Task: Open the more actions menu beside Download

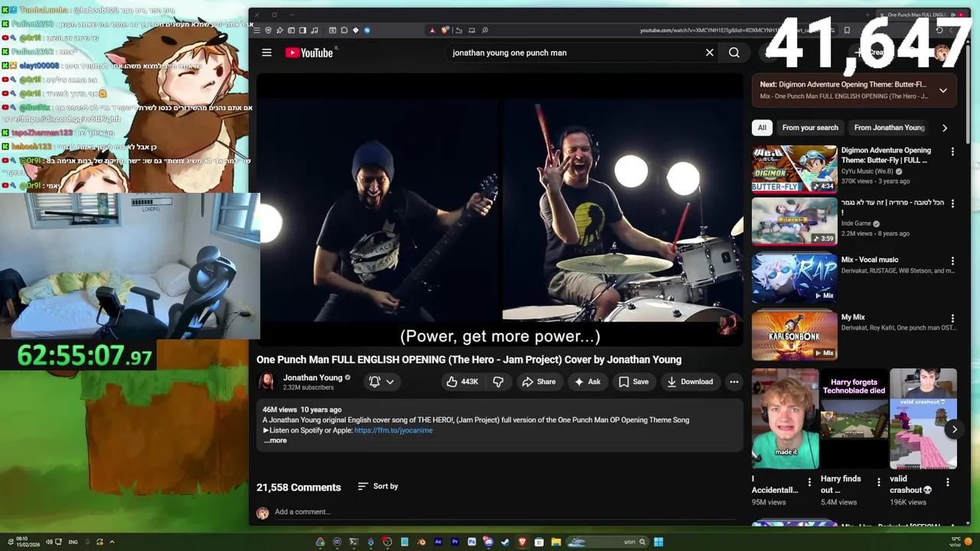Action: click(x=733, y=382)
